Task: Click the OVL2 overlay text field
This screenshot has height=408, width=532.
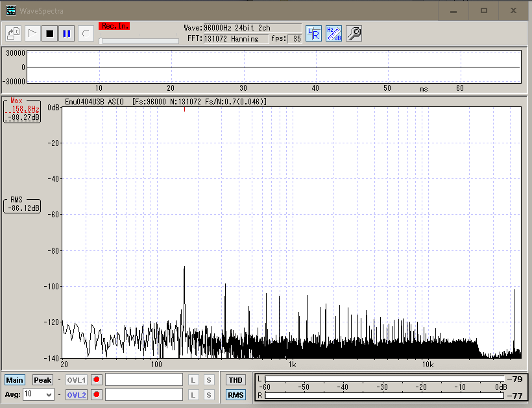Action: [144, 394]
